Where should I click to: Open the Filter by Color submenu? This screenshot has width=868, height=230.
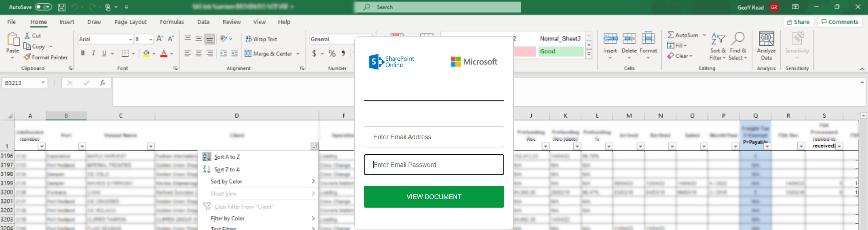258,219
